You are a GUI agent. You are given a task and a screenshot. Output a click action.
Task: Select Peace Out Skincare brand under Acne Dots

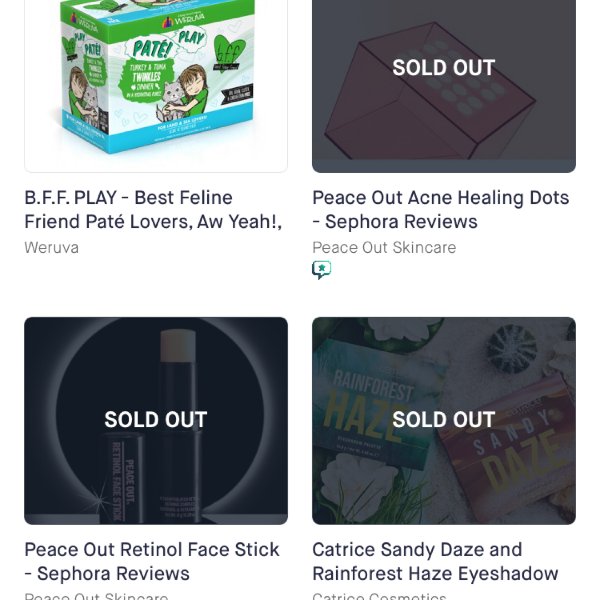[384, 248]
